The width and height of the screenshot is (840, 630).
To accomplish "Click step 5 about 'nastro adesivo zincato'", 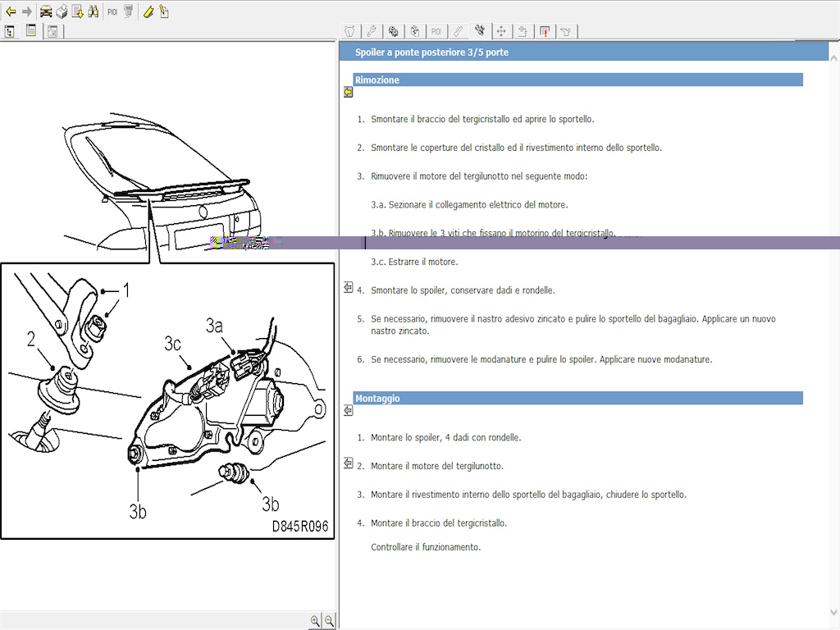I will 573,325.
